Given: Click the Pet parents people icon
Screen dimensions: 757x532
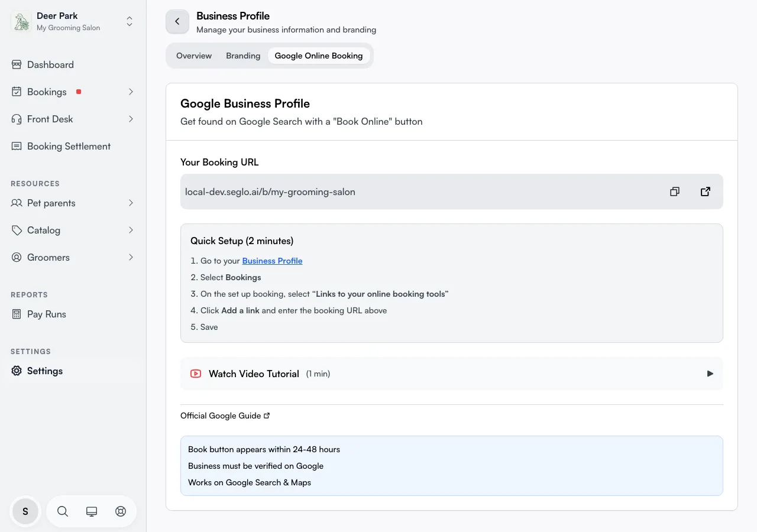Looking at the screenshot, I should point(17,203).
